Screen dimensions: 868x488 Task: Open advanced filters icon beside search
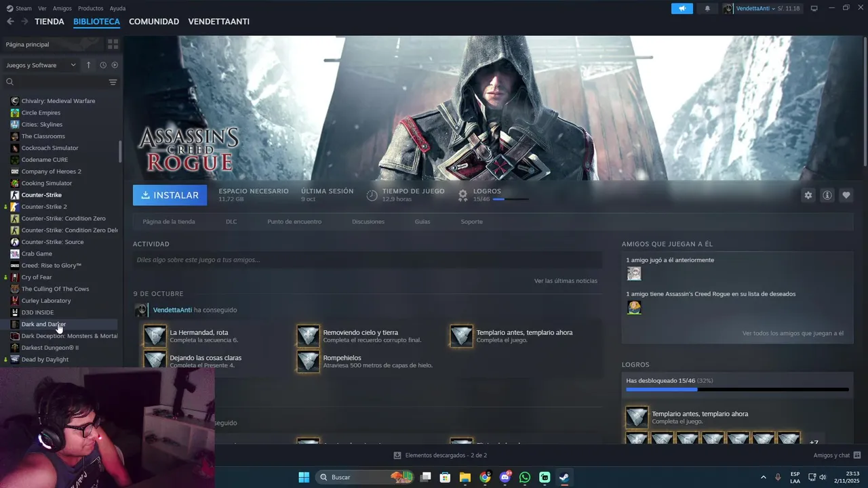(x=113, y=82)
